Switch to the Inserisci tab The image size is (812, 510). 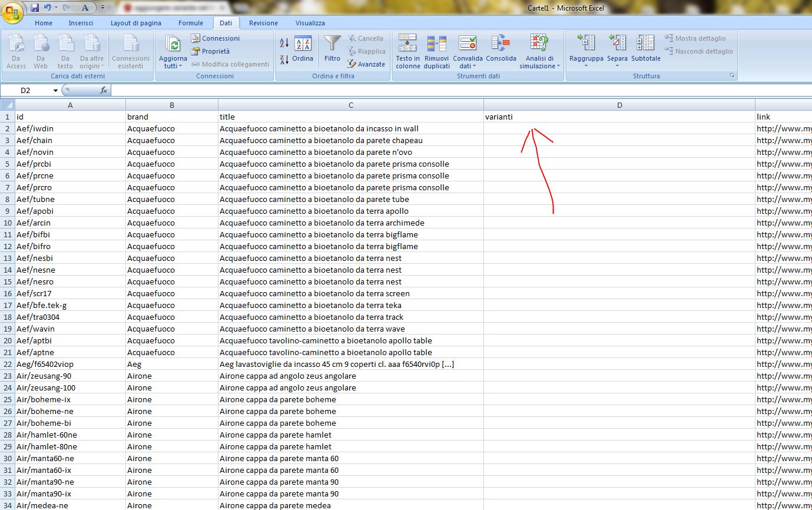click(81, 23)
